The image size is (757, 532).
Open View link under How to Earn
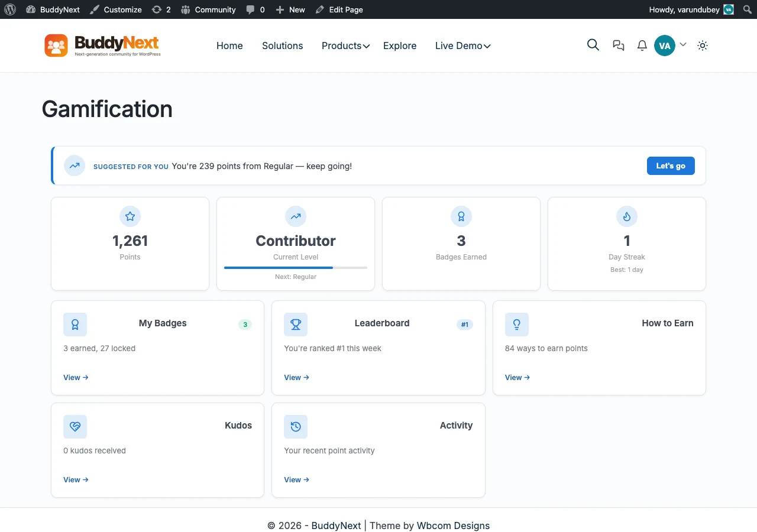(x=517, y=377)
